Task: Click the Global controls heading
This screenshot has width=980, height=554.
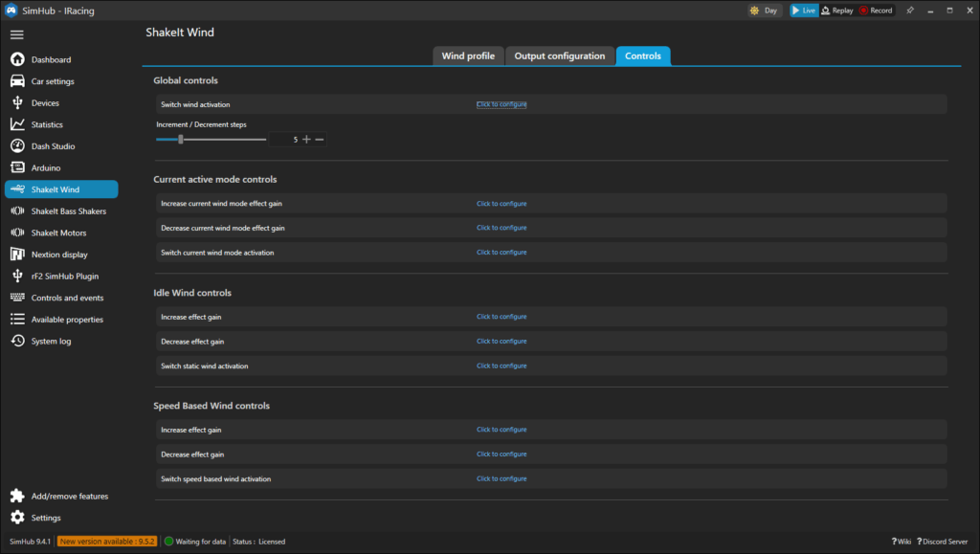Action: 186,80
